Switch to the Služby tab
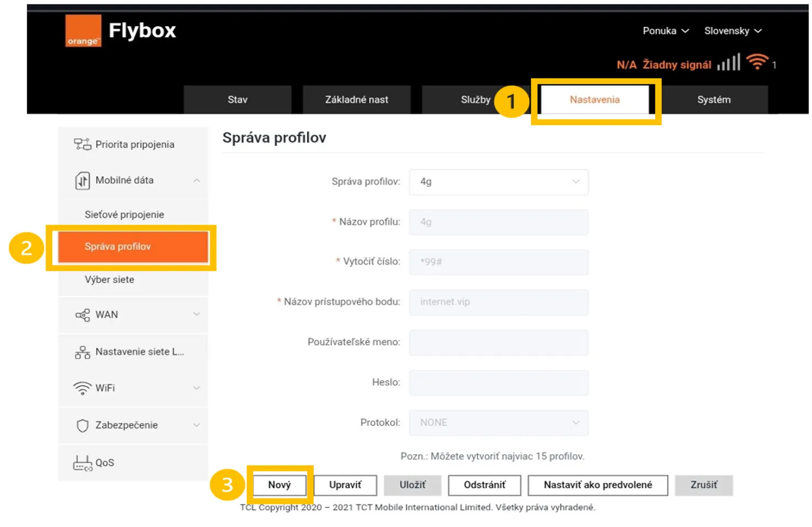 [x=476, y=100]
